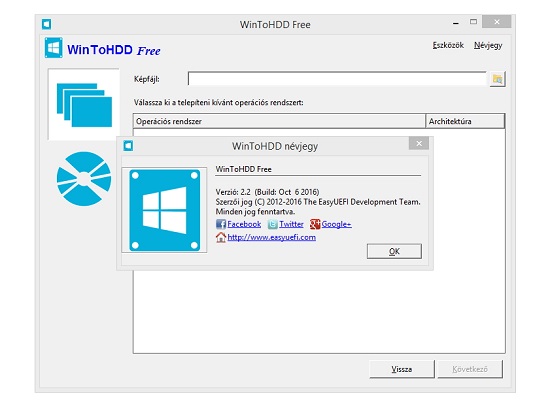Screen dimensions: 550x413
Task: Click the 'WinToHDD Free' heading in about dialog
Action: [x=243, y=169]
